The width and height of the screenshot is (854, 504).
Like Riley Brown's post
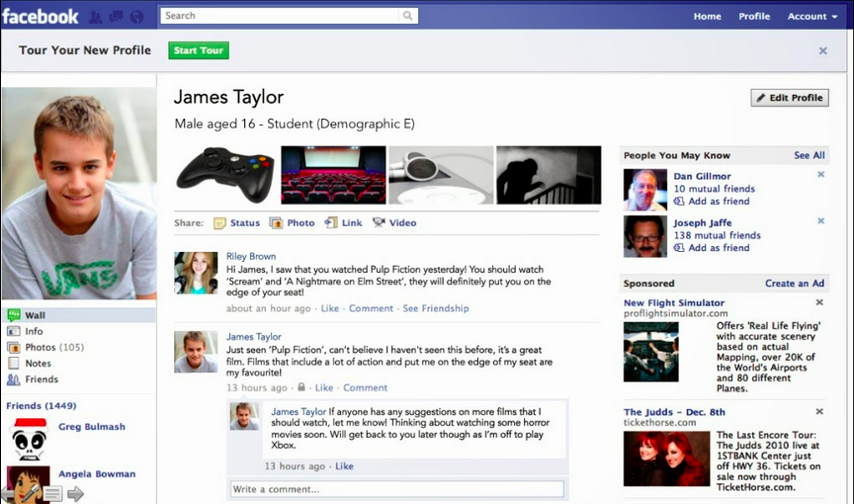click(329, 308)
